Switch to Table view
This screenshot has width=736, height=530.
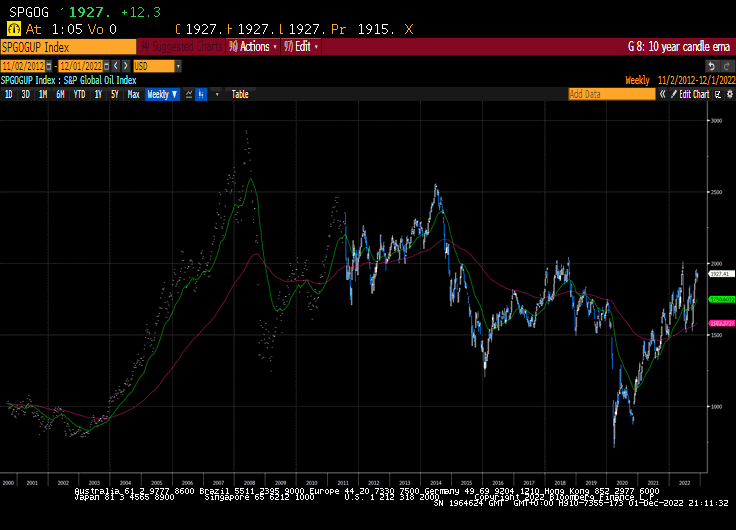[x=240, y=94]
